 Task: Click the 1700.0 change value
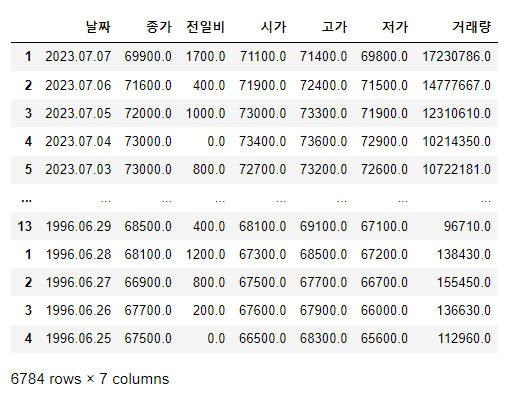[x=205, y=56]
